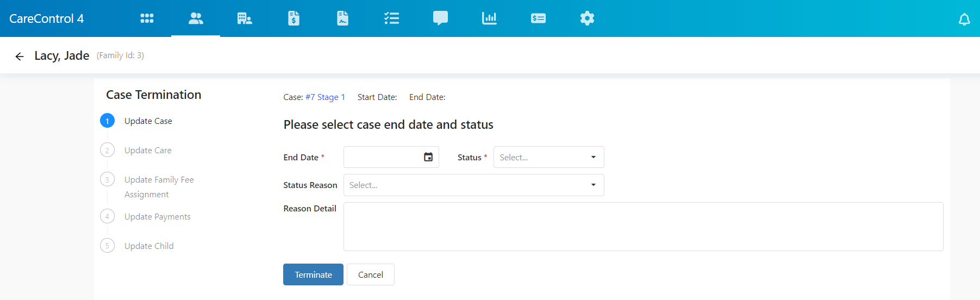Open the invoice dollar document icon
This screenshot has width=980, height=300.
(x=294, y=18)
